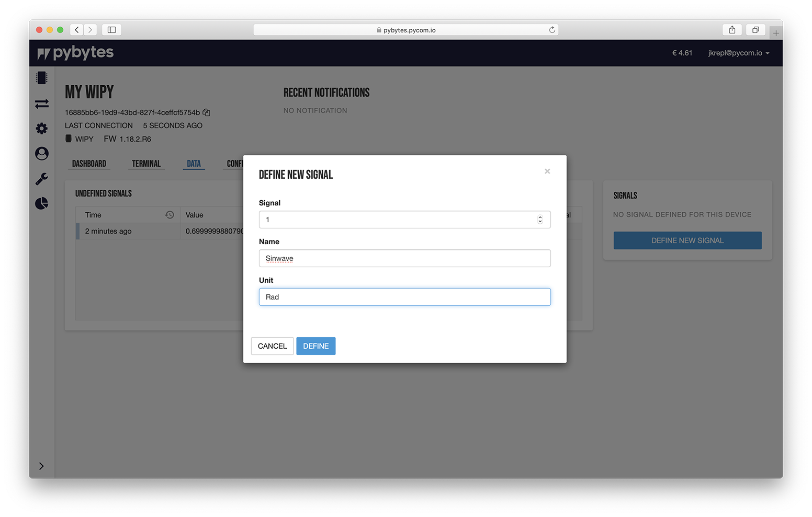
Task: Open the jkrepl@pycom.io account dropdown
Action: click(x=739, y=53)
